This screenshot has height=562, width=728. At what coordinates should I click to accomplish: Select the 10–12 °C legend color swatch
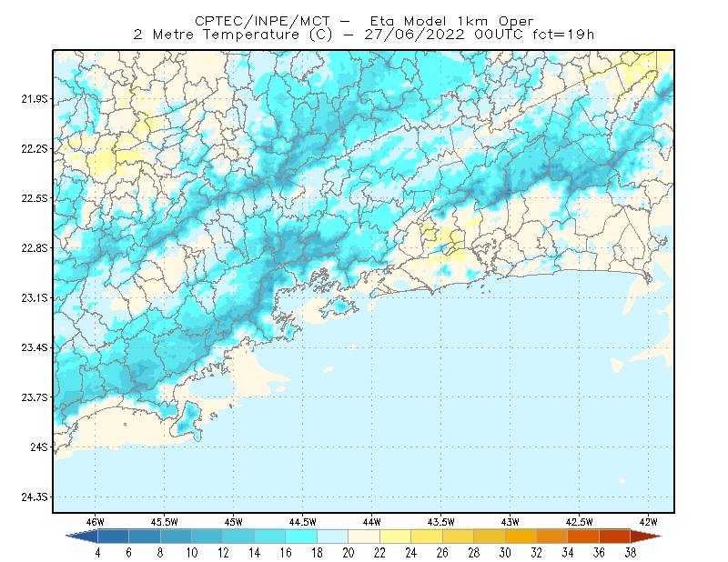pyautogui.click(x=207, y=537)
